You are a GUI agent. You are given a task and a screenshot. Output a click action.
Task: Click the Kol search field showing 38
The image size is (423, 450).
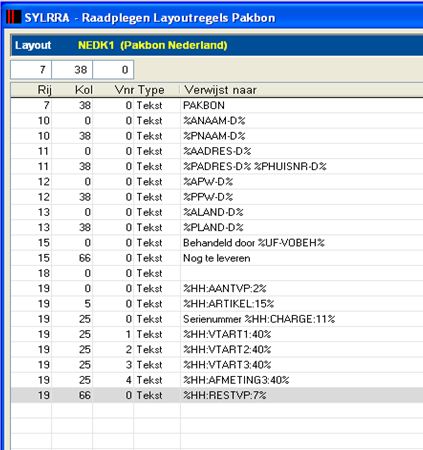coord(72,70)
